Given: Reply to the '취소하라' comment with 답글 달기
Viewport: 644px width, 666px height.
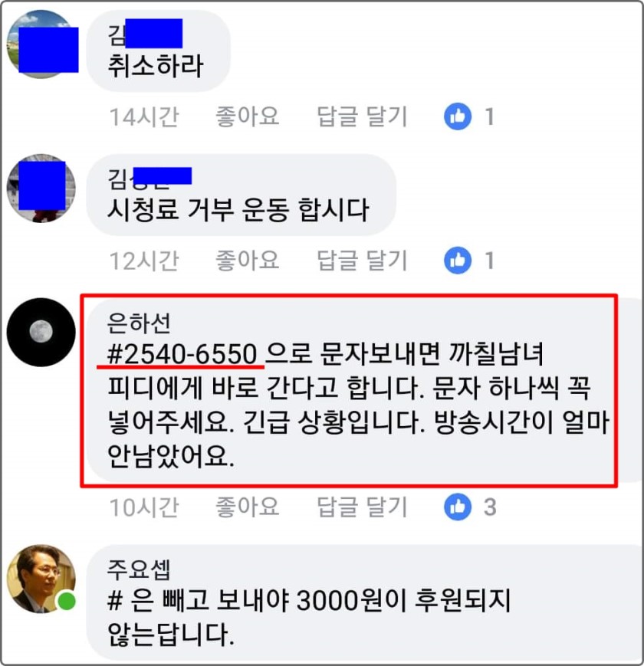Looking at the screenshot, I should [362, 116].
